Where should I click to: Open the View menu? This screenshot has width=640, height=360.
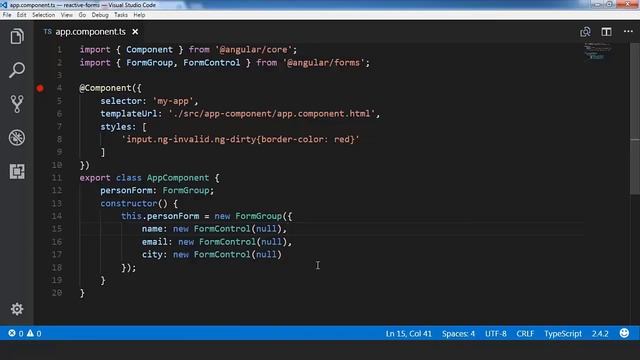[x=67, y=15]
